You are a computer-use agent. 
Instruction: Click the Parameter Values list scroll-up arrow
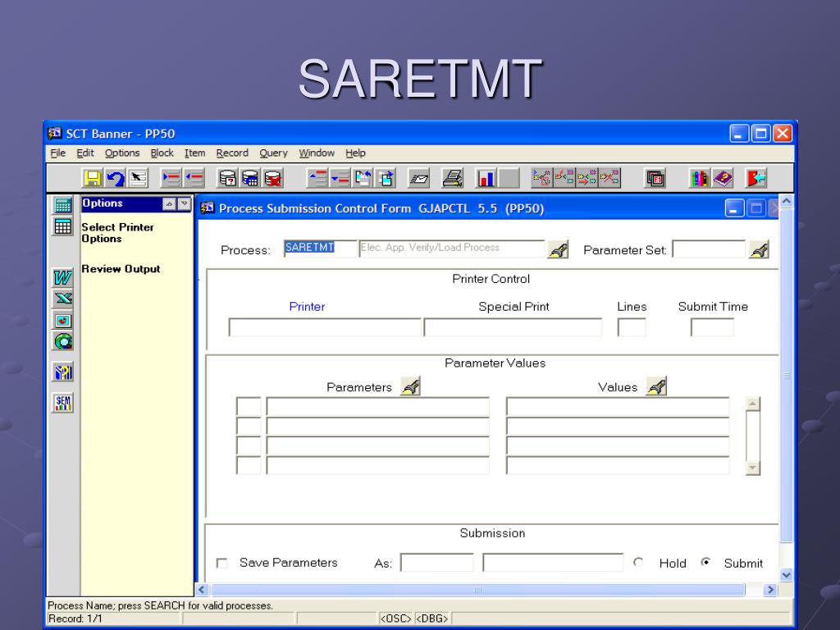pyautogui.click(x=753, y=404)
